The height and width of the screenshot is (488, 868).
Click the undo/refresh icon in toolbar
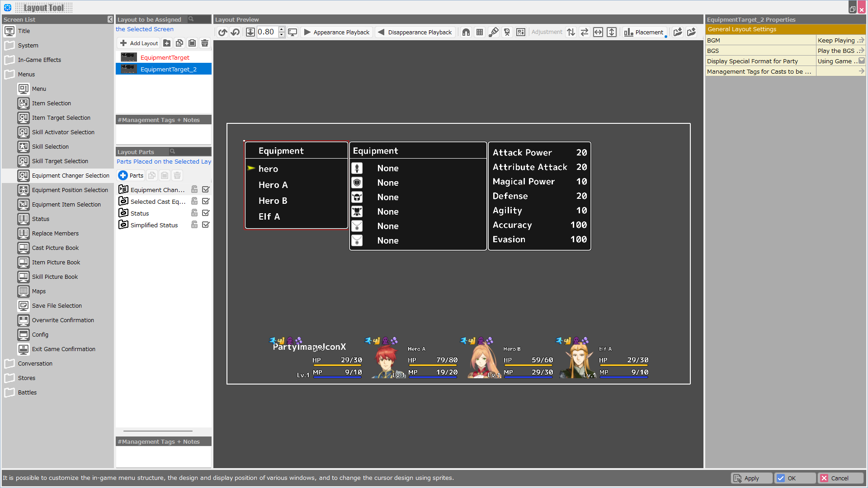(224, 32)
